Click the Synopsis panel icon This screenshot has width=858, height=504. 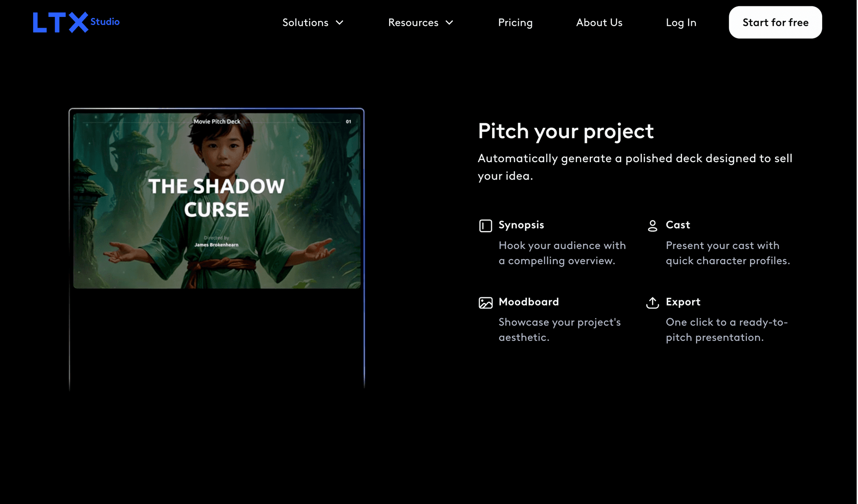(485, 226)
